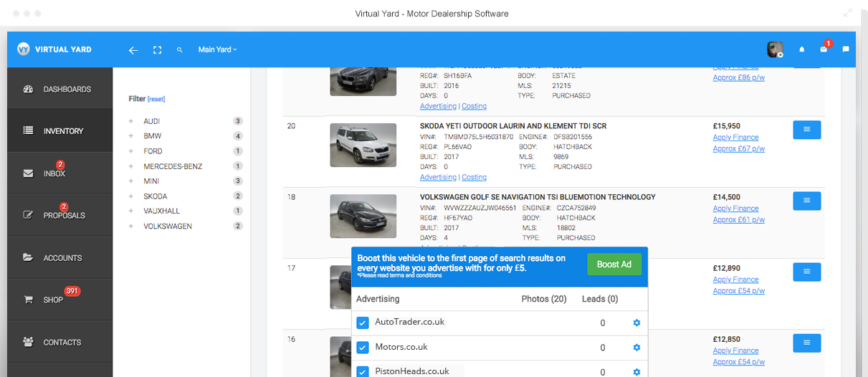Open the action menu button for Skoda Yeti

806,130
